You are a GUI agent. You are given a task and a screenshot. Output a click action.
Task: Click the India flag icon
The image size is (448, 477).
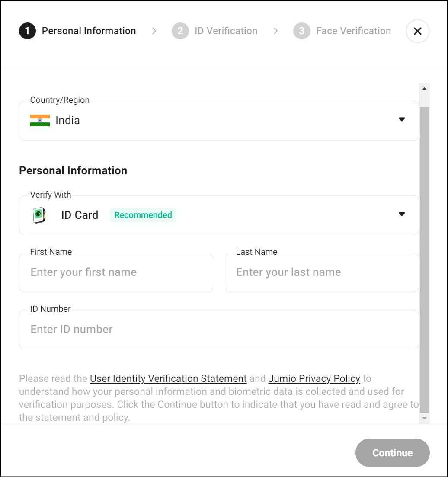(39, 120)
